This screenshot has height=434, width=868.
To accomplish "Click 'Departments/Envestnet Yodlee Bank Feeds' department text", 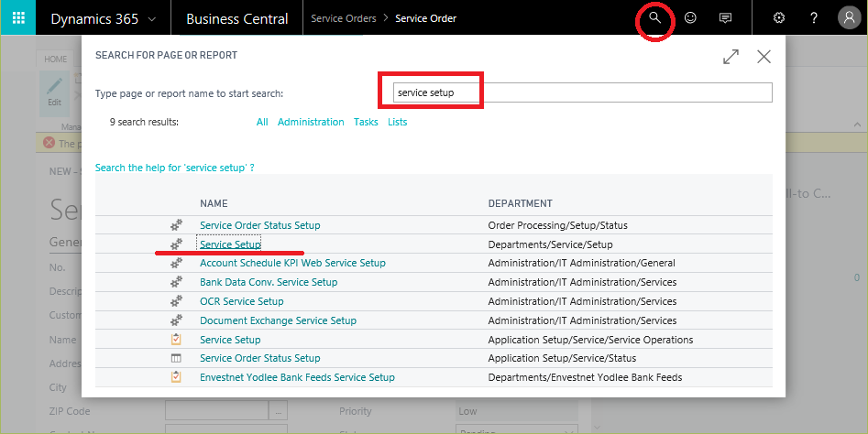I will pos(585,377).
